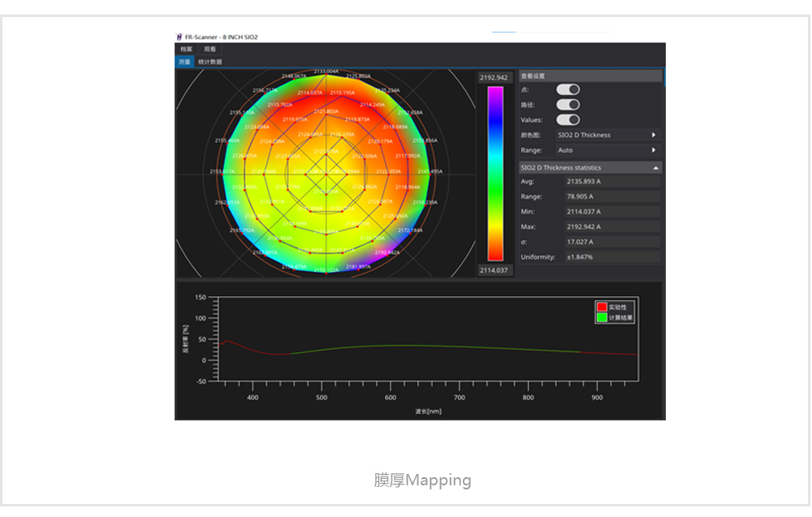
Task: Toggle the 路径 (path) switch
Action: pyautogui.click(x=568, y=105)
